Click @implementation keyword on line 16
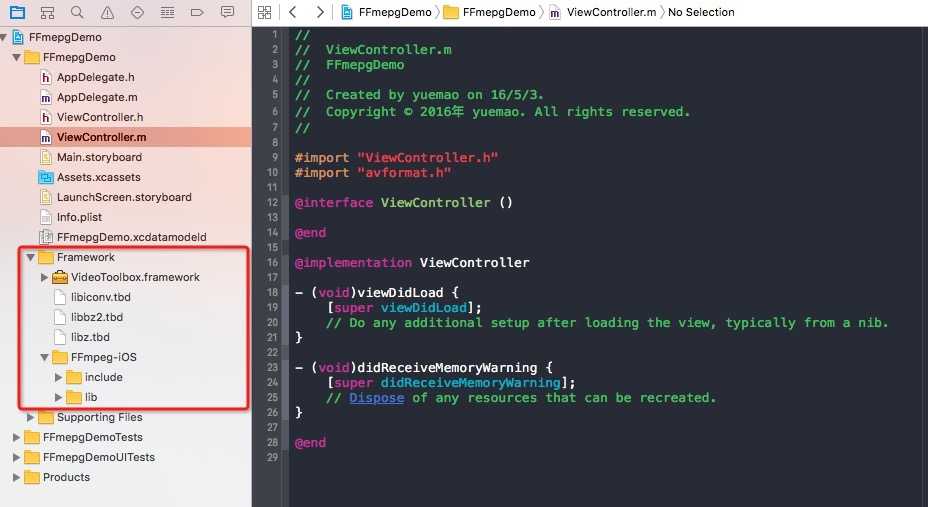Image resolution: width=928 pixels, height=507 pixels. point(353,263)
